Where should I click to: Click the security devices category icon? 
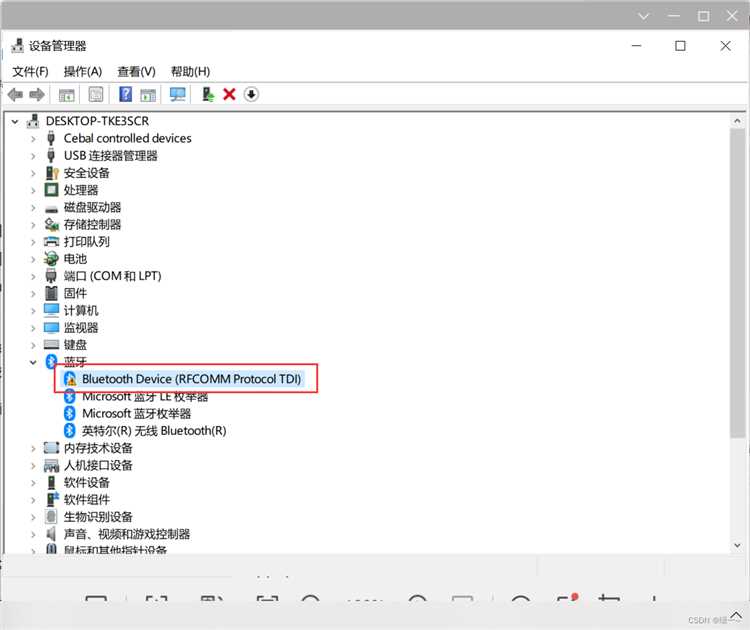52,173
